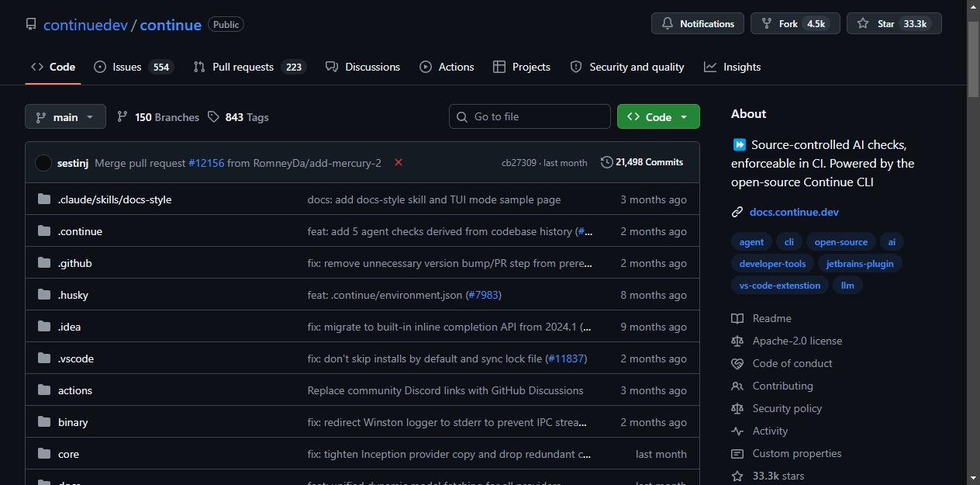Select the open-source topic tag
This screenshot has height=485, width=980.
(x=841, y=242)
